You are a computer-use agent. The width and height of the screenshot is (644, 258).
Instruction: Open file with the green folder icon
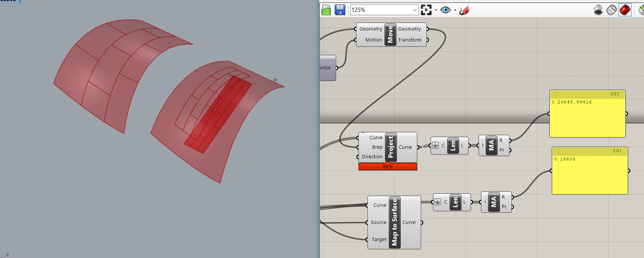point(326,10)
